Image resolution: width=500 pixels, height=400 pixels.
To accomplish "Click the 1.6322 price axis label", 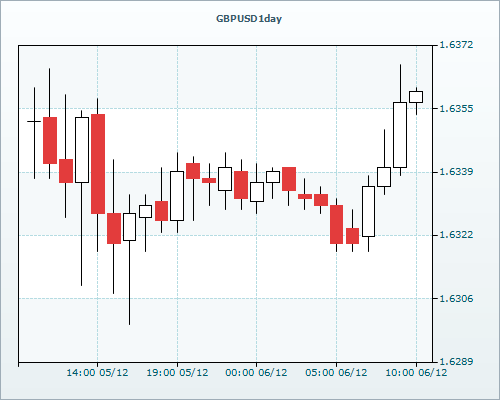I will tap(456, 235).
